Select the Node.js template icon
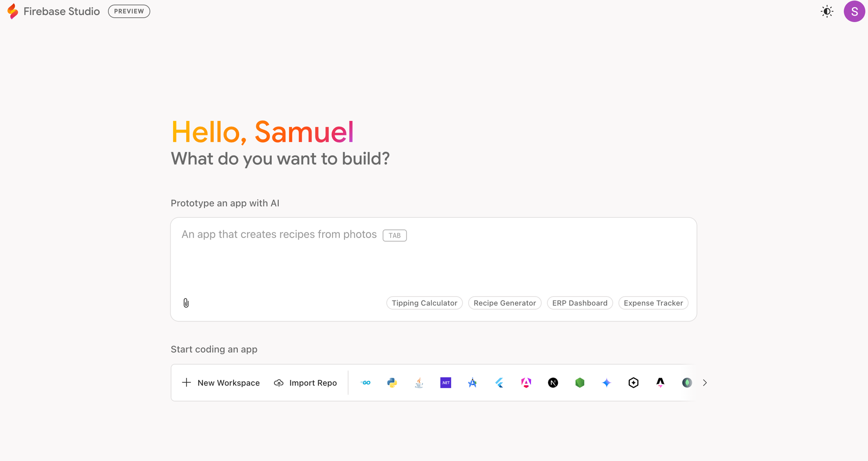The height and width of the screenshot is (461, 868). 579,383
